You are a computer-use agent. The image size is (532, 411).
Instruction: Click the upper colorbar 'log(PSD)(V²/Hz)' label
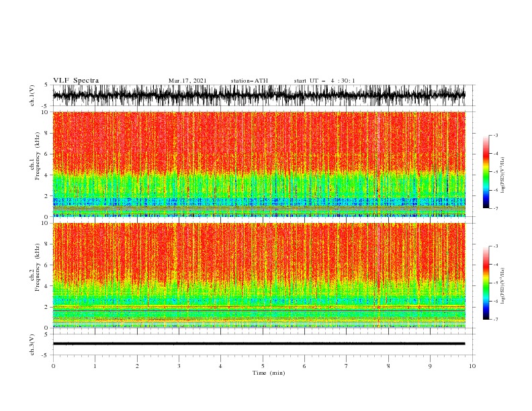tap(502, 175)
